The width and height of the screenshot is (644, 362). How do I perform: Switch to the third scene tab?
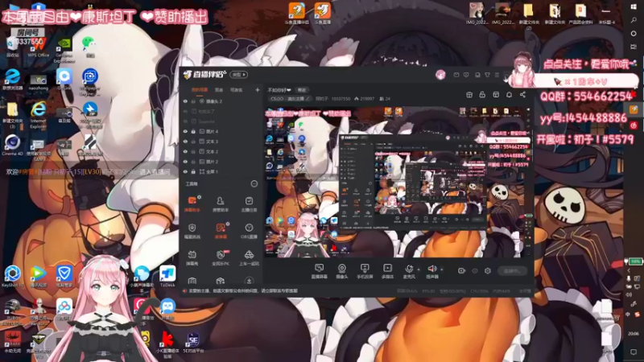point(236,90)
